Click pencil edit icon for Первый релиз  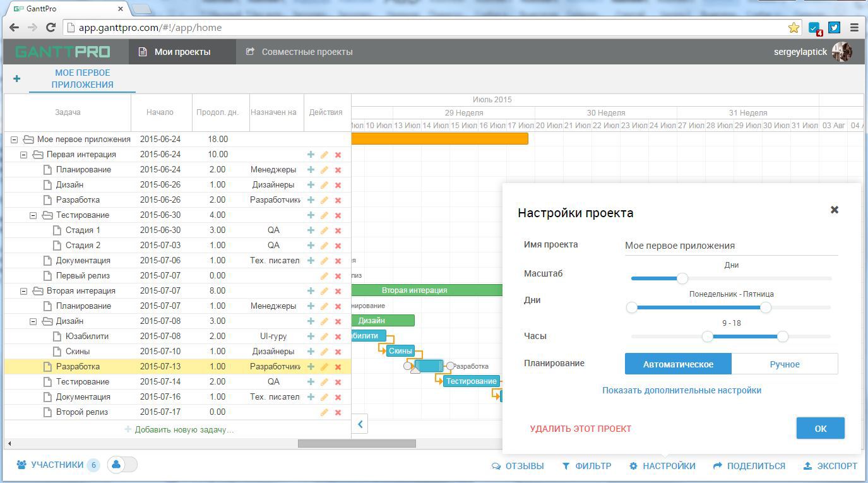coord(324,276)
